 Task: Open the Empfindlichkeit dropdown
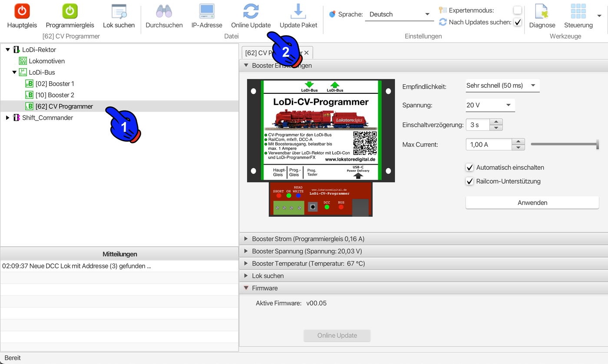click(502, 86)
